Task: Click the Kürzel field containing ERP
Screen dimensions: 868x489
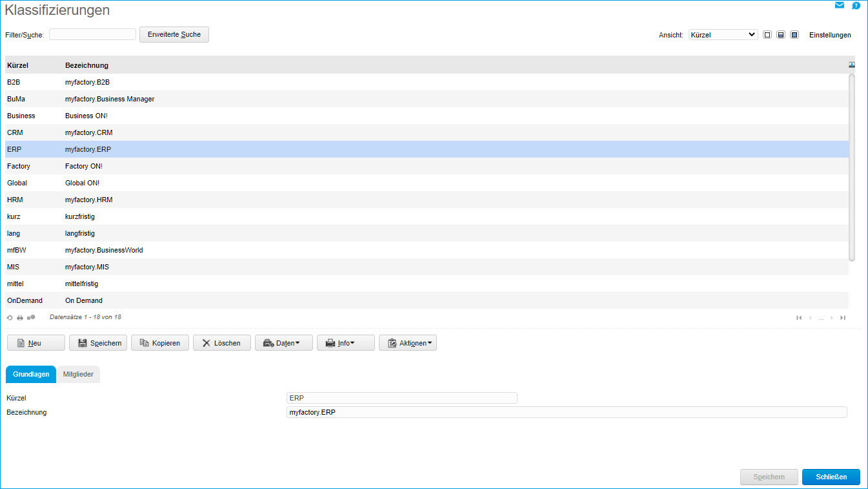Action: tap(402, 398)
